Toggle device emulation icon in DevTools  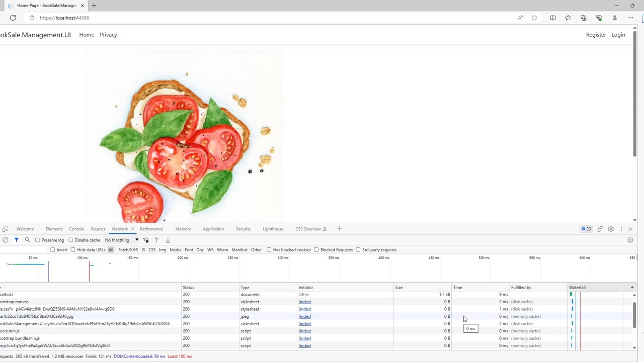pos(5,229)
